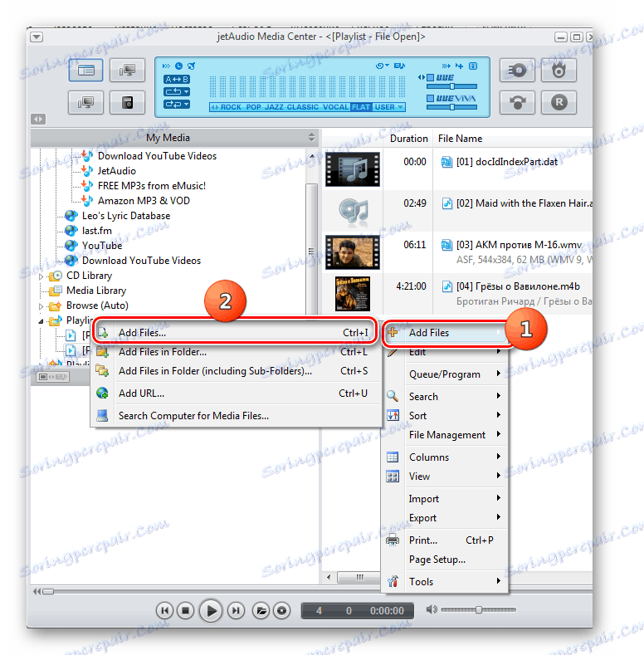Screen dimensions: 644x655
Task: Open the Sort submenu
Action: click(445, 416)
